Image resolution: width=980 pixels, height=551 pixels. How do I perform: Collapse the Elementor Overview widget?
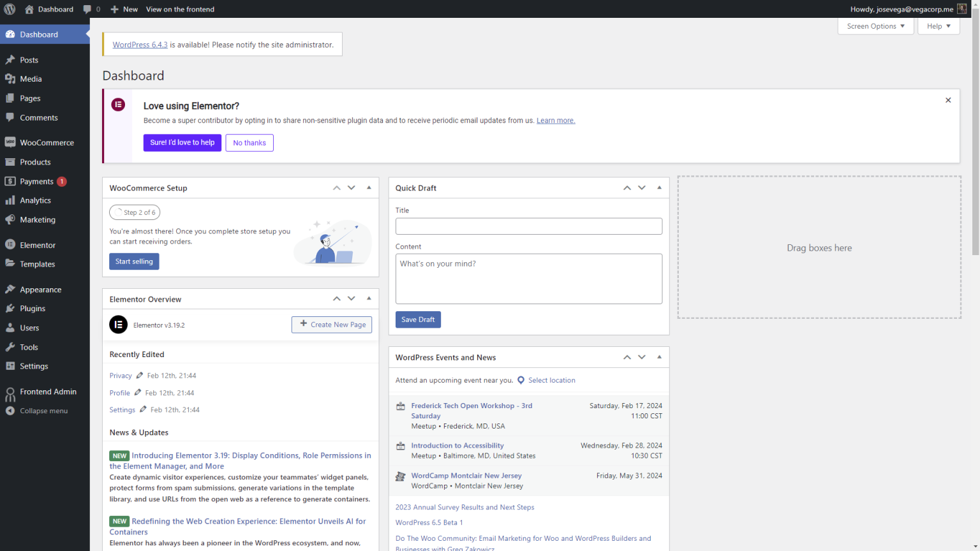369,298
